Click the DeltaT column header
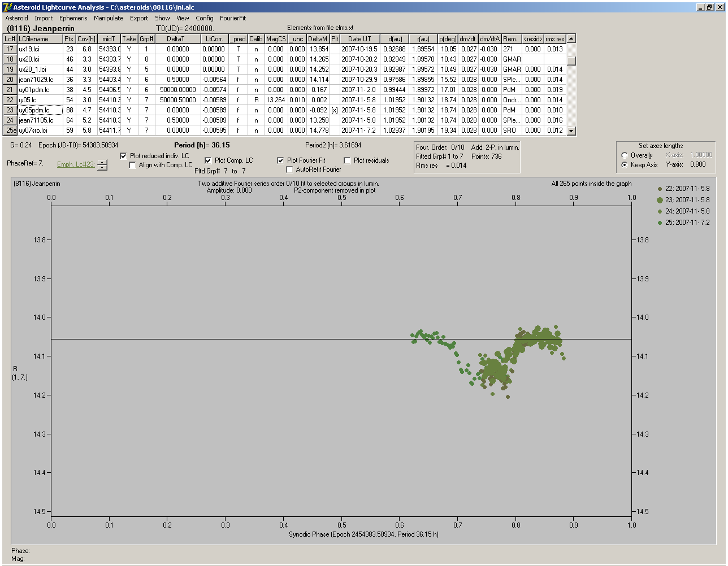 click(x=177, y=39)
